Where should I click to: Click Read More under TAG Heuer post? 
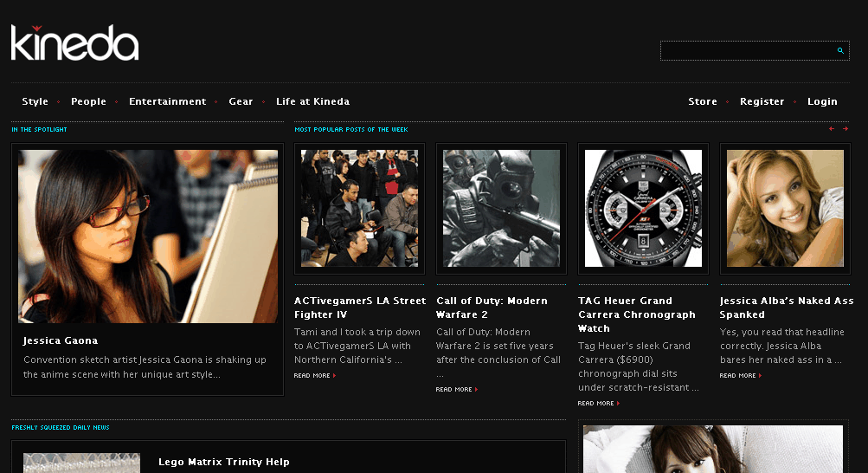click(598, 403)
